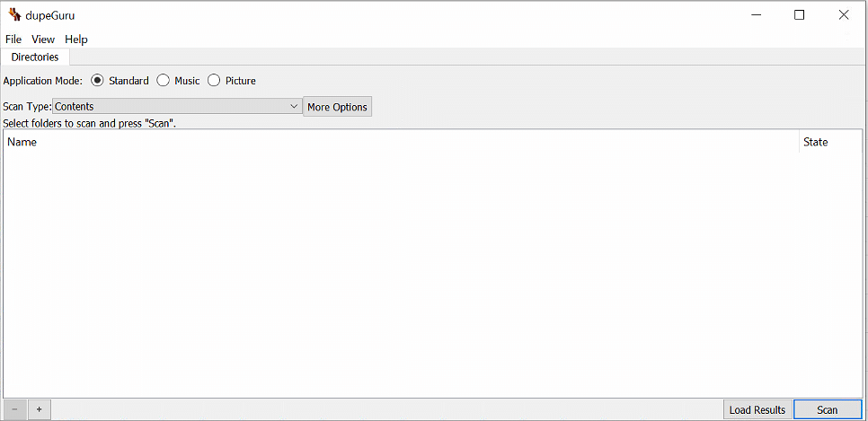This screenshot has width=868, height=421.
Task: Remove selected folder with the minus button
Action: [x=14, y=409]
